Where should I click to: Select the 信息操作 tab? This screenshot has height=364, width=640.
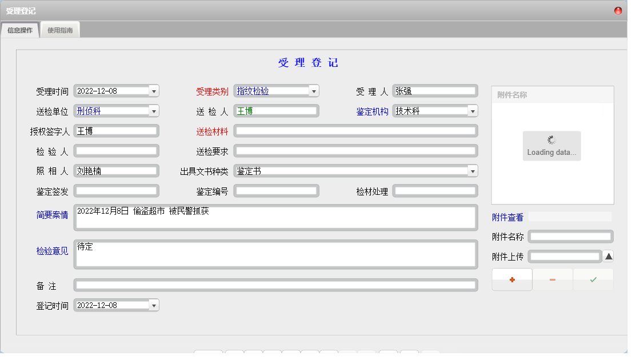point(20,29)
